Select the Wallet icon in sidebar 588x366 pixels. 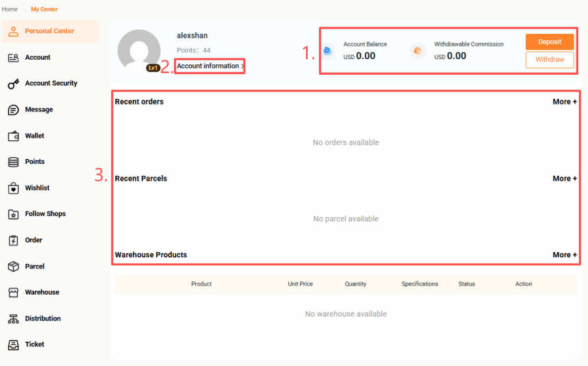(x=14, y=136)
